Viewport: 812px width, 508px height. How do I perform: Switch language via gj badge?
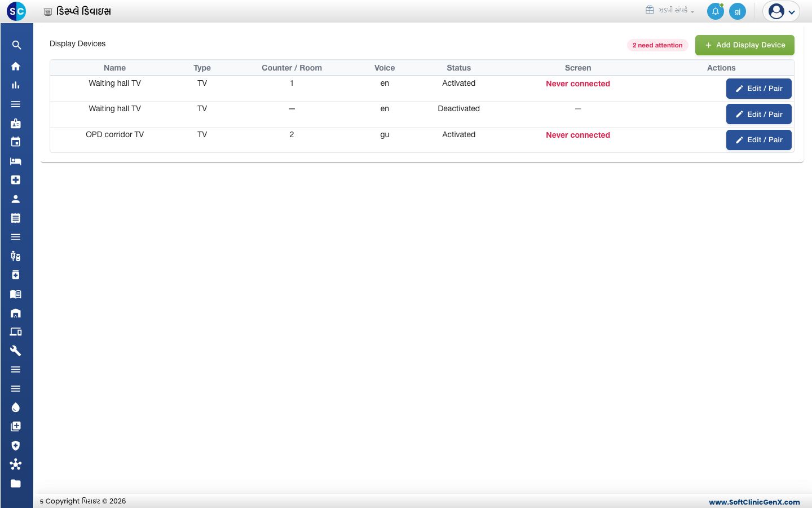click(737, 11)
